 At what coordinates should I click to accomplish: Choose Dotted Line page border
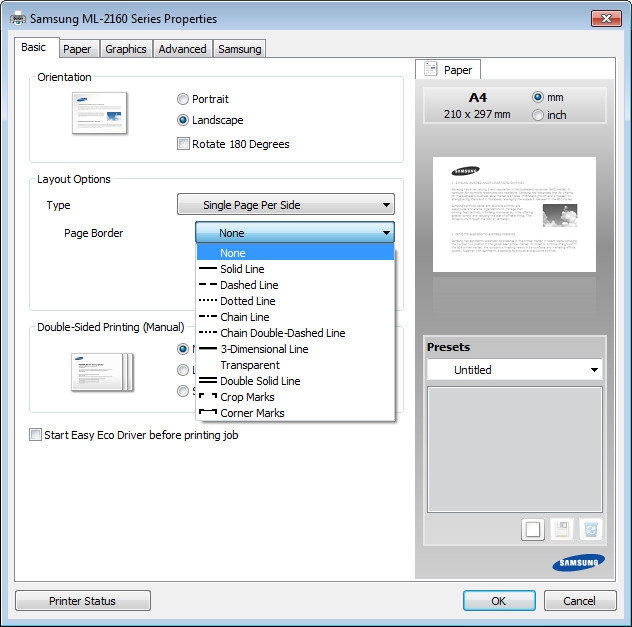point(295,301)
